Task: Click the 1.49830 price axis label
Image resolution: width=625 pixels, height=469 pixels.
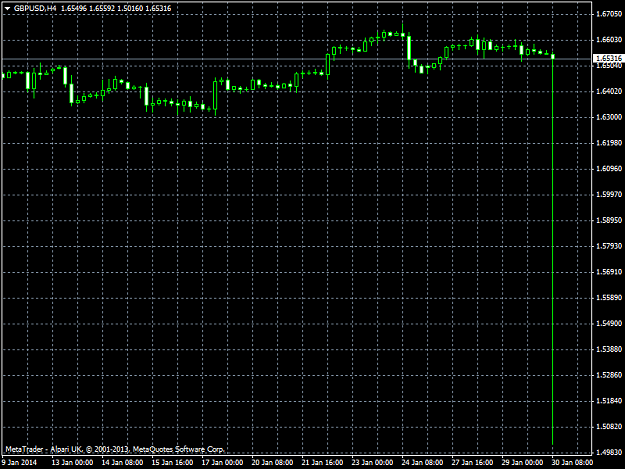Action: tap(609, 452)
